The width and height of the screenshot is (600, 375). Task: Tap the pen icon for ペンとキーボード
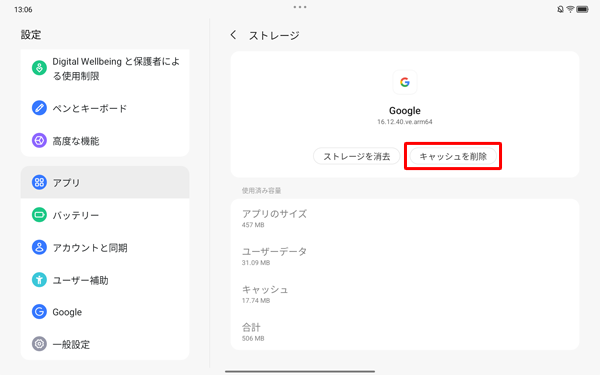click(x=39, y=108)
